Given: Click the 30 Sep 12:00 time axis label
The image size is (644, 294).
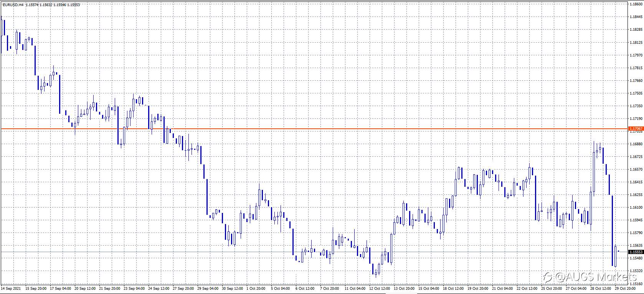Looking at the screenshot, I should click(x=233, y=288).
